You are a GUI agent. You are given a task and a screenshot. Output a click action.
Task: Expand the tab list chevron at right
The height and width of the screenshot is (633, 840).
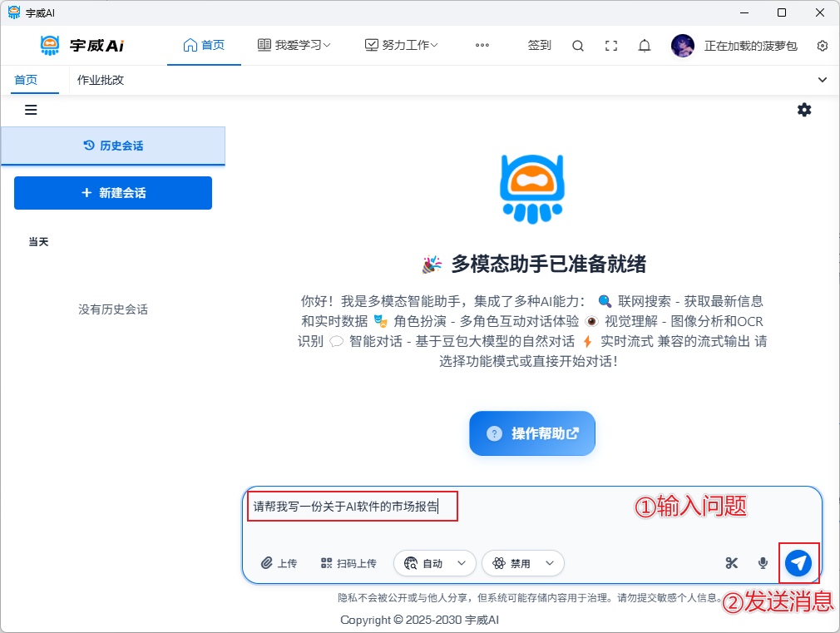click(x=823, y=80)
